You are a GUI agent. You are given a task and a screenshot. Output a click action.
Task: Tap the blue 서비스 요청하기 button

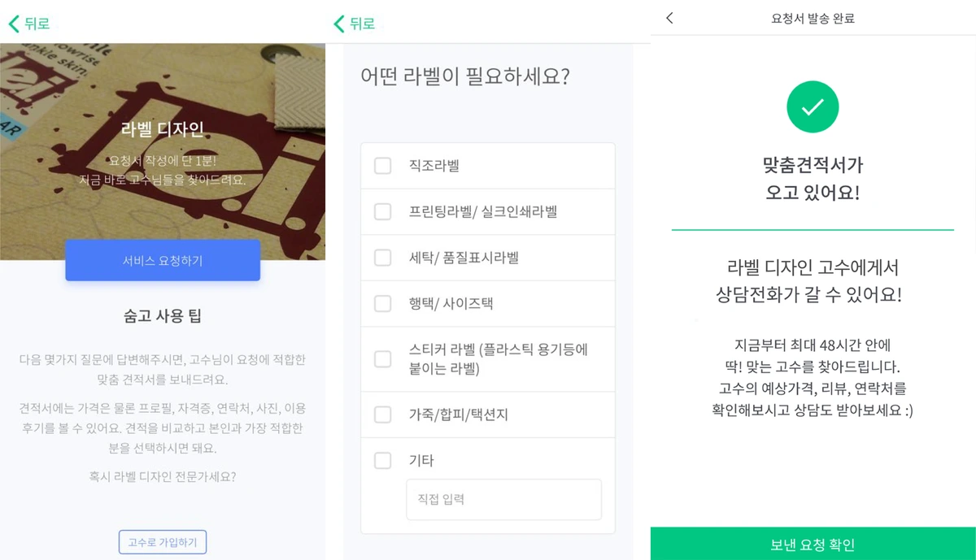click(163, 260)
